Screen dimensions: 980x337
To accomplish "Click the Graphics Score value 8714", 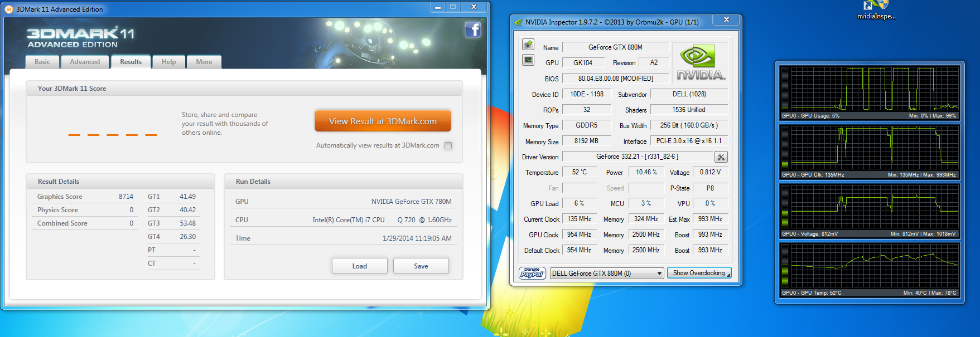I will pyautogui.click(x=126, y=197).
